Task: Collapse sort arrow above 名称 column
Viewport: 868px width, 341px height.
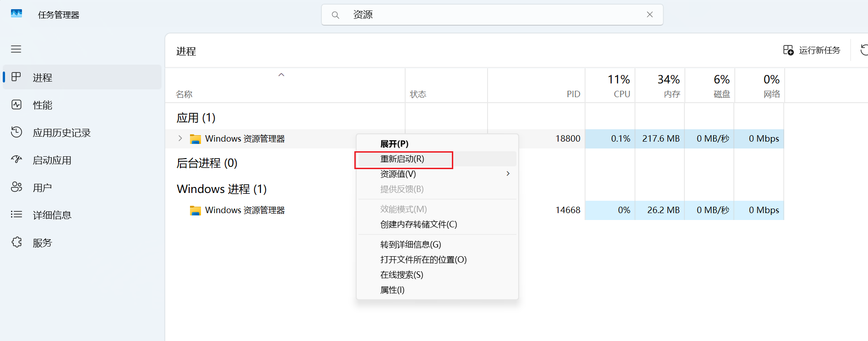Action: [282, 75]
